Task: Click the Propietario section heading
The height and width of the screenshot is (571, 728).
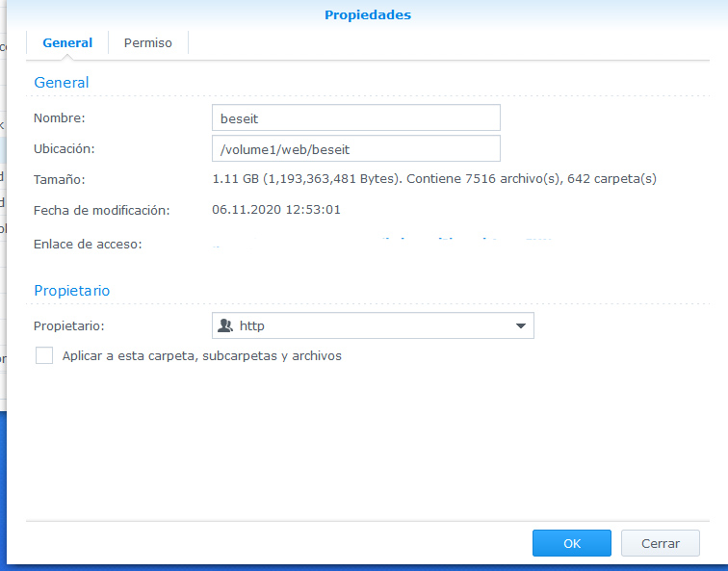Action: (72, 291)
